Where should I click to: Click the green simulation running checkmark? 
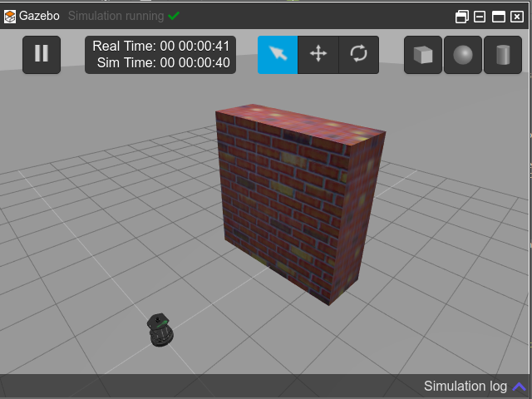click(x=174, y=16)
